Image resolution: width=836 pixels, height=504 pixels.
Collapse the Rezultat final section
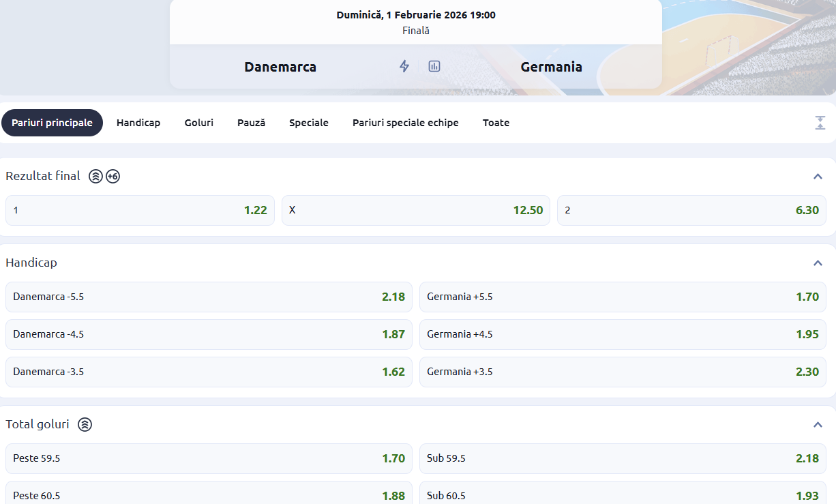point(818,177)
